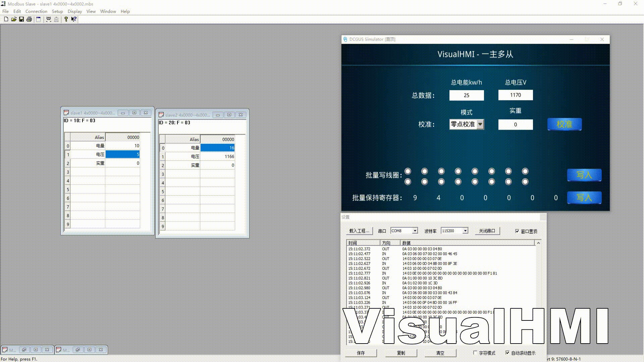Click the New document toolbar icon

tap(6, 19)
